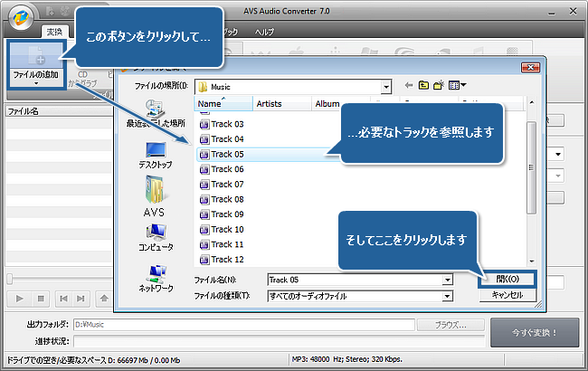
Task: Click the previous track button
Action: tap(63, 299)
